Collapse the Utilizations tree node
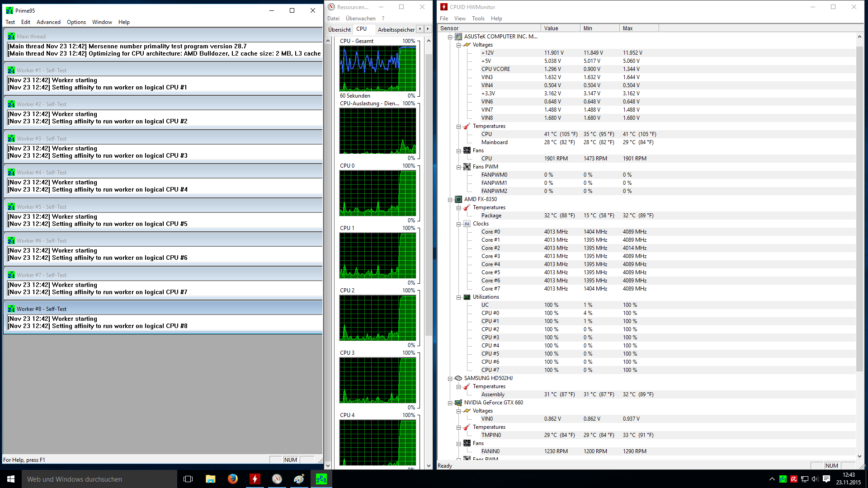Screen dimensions: 868x488 coord(459,297)
